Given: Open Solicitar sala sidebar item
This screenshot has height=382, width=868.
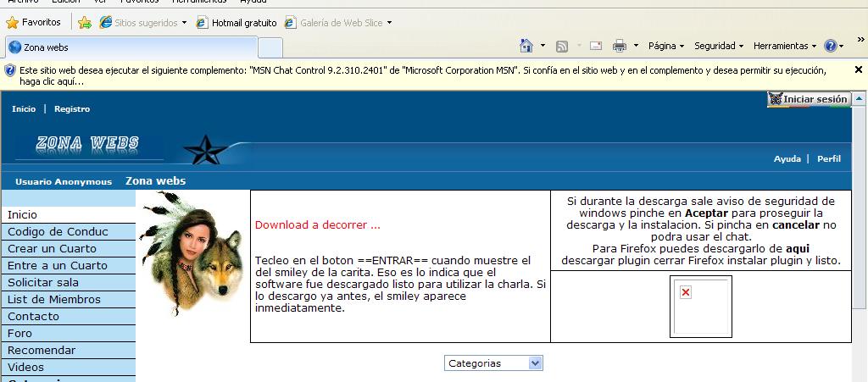Looking at the screenshot, I should (69, 283).
